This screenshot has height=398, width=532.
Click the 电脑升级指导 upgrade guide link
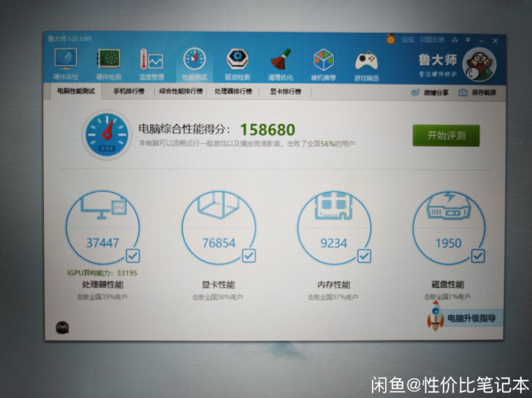tap(471, 318)
